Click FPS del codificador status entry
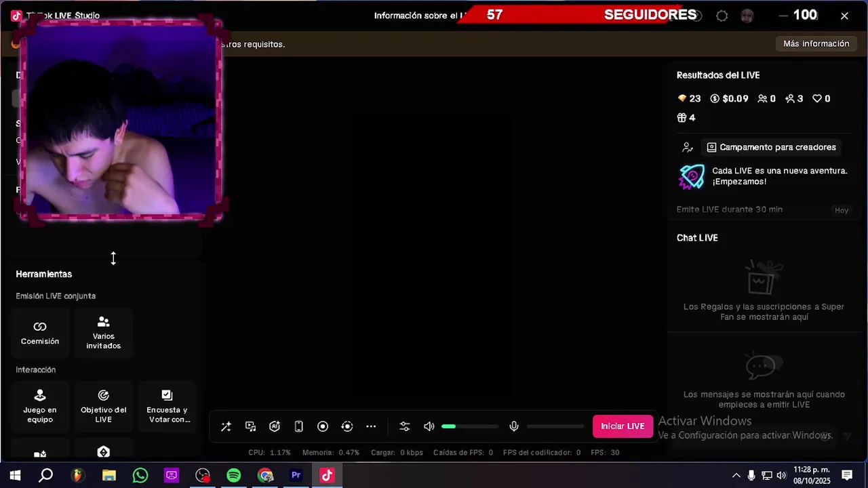868x488 pixels. pyautogui.click(x=542, y=452)
